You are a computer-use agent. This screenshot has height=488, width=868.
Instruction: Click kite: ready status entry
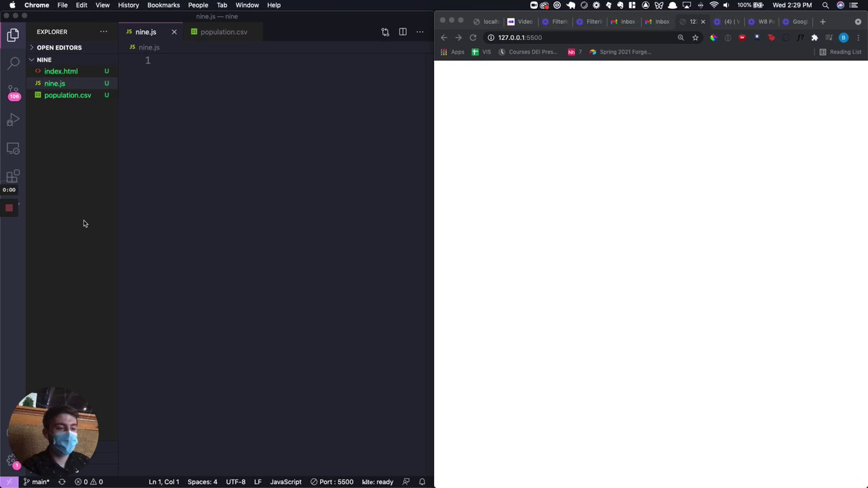[x=378, y=482]
